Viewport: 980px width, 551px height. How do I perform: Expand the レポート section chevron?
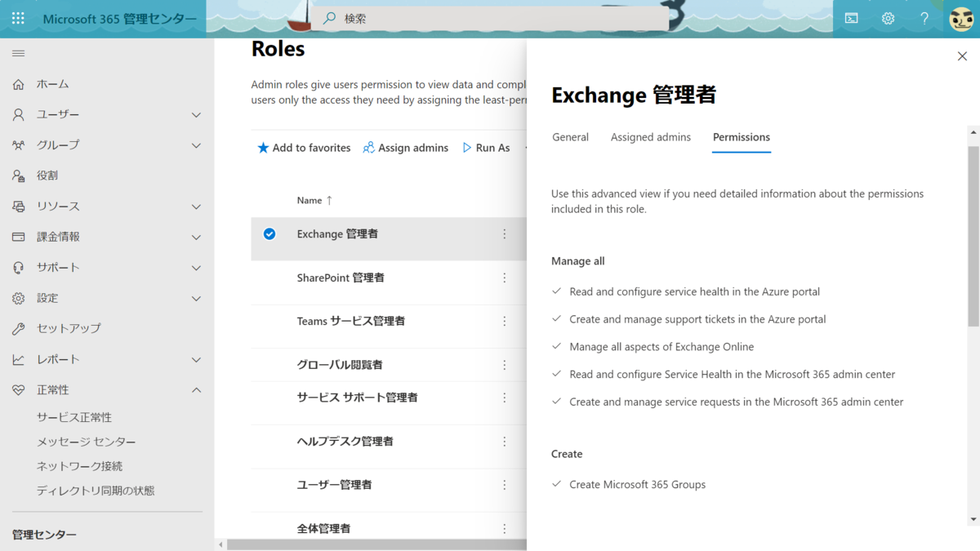pyautogui.click(x=196, y=360)
